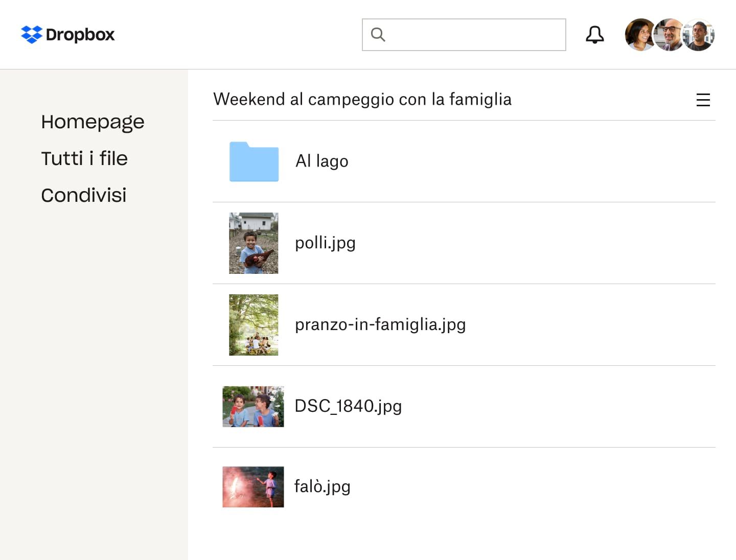Viewport: 736px width, 560px height.
Task: Open the notifications bell icon
Action: pyautogui.click(x=594, y=34)
